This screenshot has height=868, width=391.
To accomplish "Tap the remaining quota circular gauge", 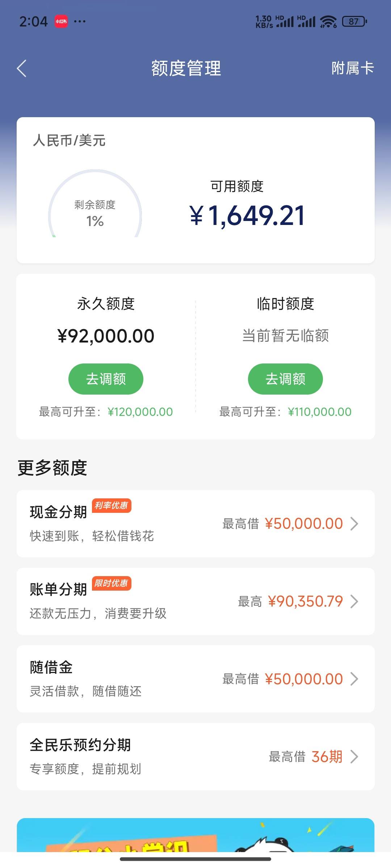I will point(95,204).
